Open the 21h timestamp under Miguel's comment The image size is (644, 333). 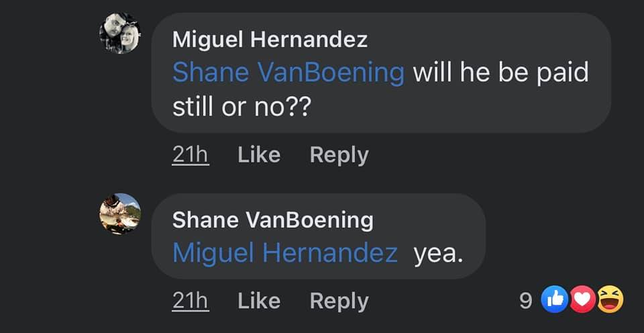pyautogui.click(x=191, y=155)
